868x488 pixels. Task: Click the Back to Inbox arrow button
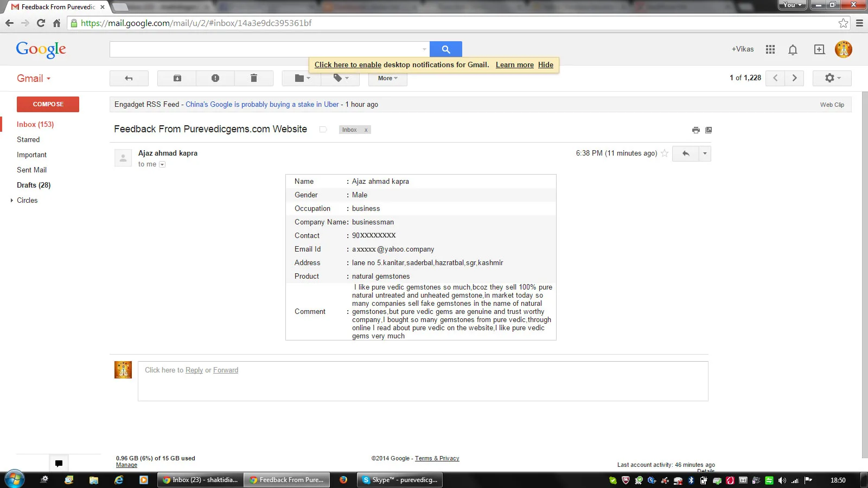click(x=129, y=78)
